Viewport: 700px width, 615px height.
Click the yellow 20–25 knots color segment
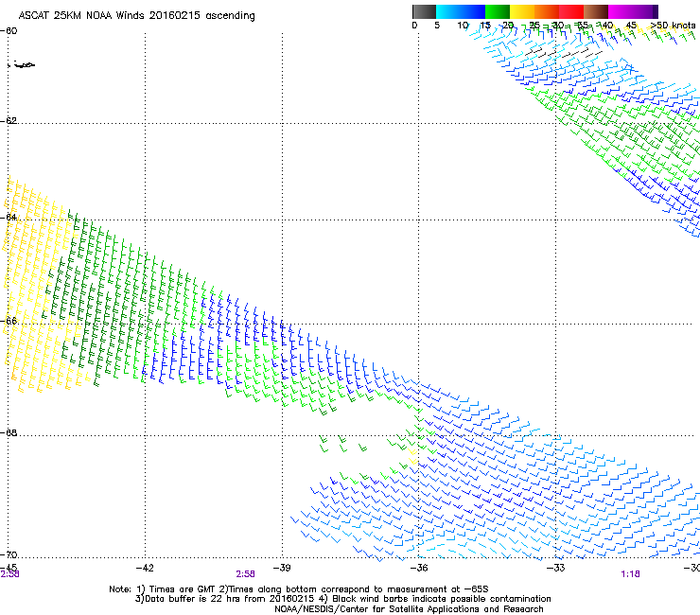522,11
